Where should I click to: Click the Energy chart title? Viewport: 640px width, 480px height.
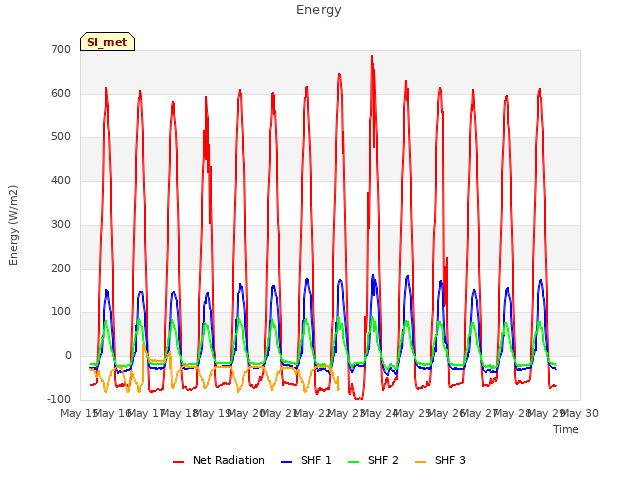tap(319, 10)
